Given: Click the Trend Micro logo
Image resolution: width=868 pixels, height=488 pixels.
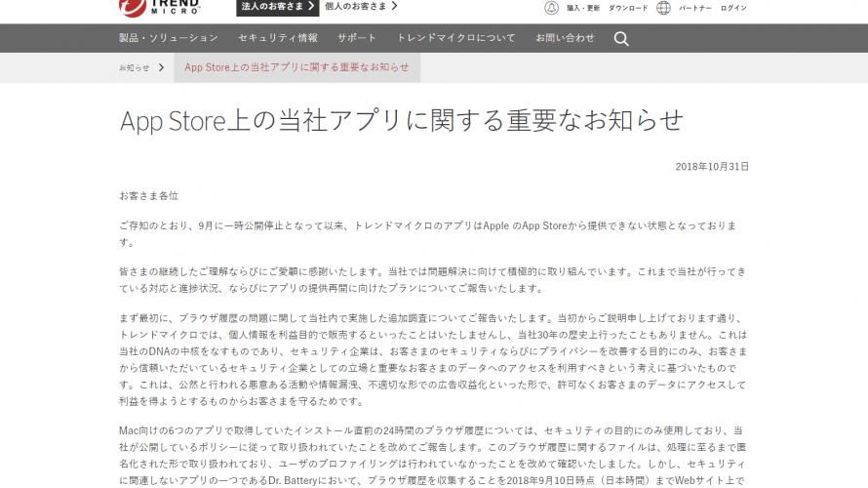Looking at the screenshot, I should 159,8.
